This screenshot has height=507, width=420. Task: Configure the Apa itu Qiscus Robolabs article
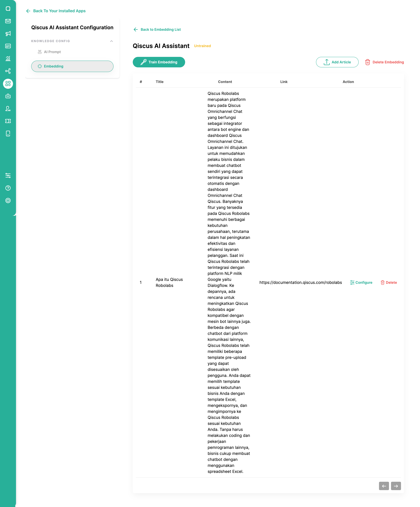361,282
